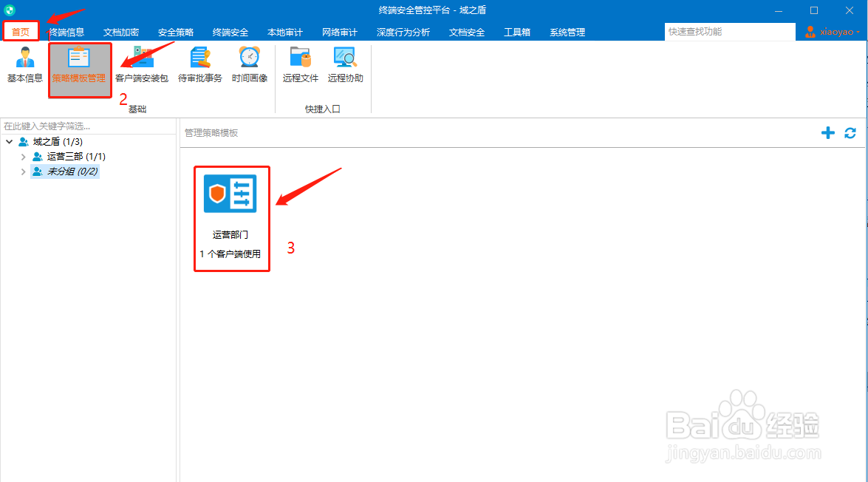Open the 工具箱 tab
868x482 pixels.
coord(516,32)
